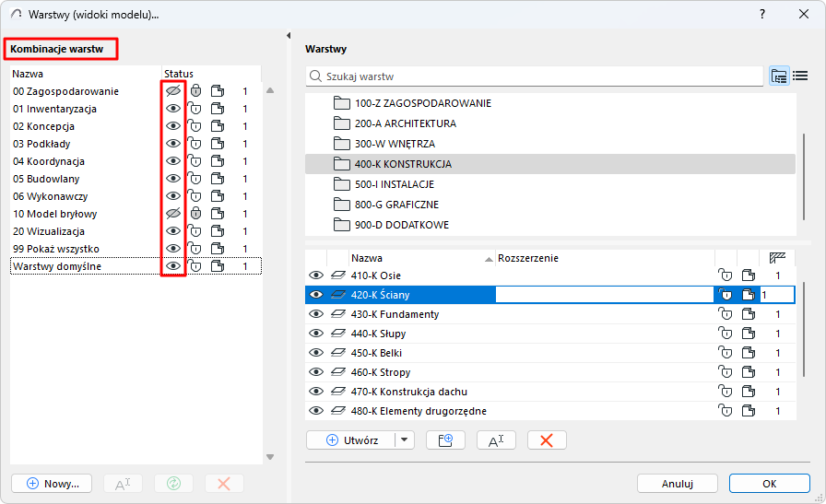Switch to folder tree view of layers

point(779,76)
